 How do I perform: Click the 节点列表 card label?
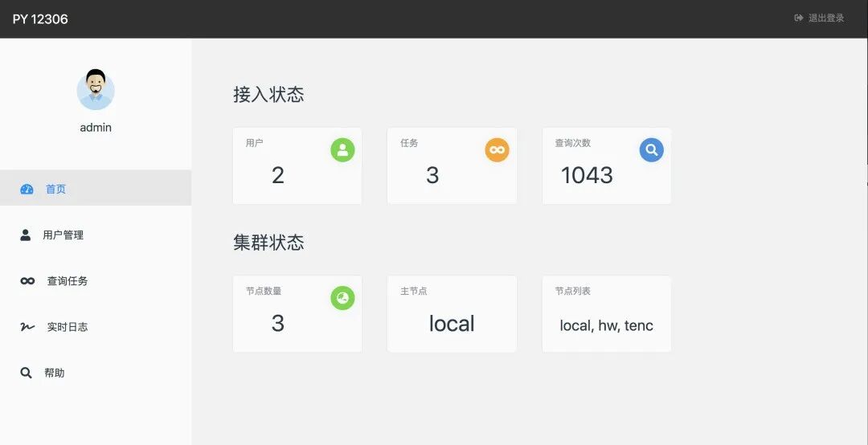click(x=573, y=291)
